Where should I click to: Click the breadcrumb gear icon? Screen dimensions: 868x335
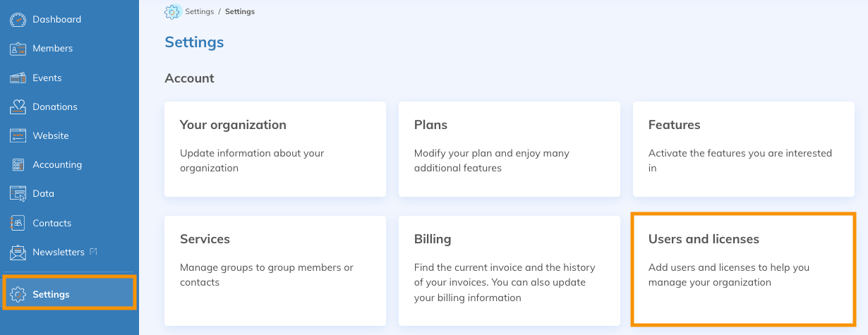172,12
